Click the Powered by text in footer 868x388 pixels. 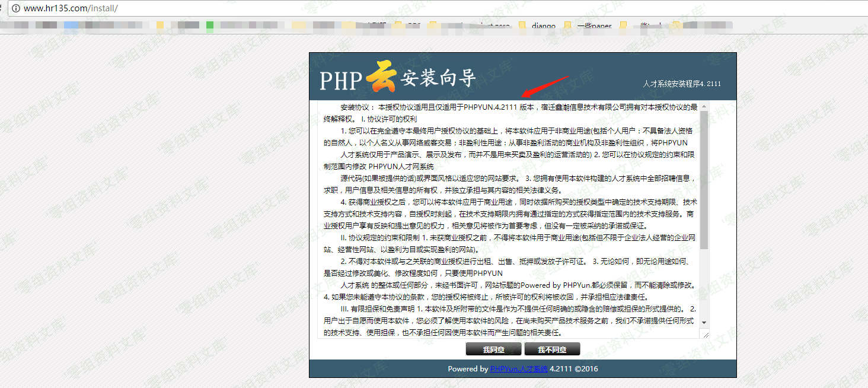468,369
